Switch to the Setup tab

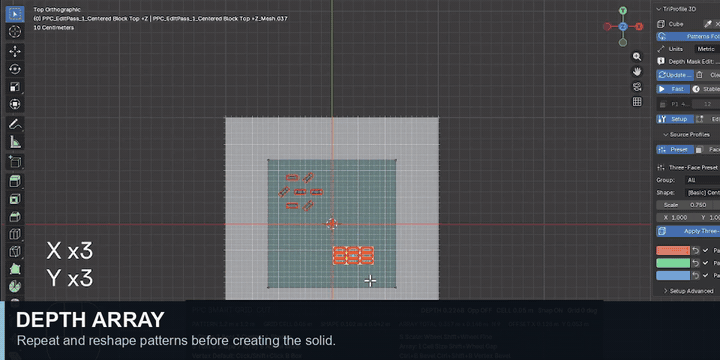click(675, 119)
